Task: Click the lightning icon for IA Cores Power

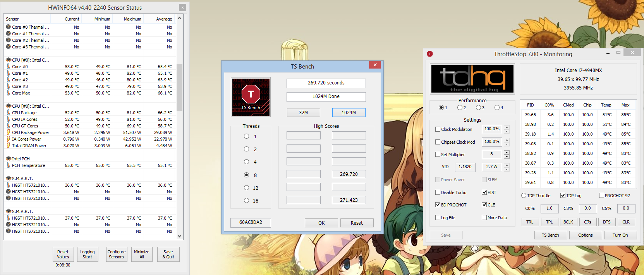Action: click(8, 139)
